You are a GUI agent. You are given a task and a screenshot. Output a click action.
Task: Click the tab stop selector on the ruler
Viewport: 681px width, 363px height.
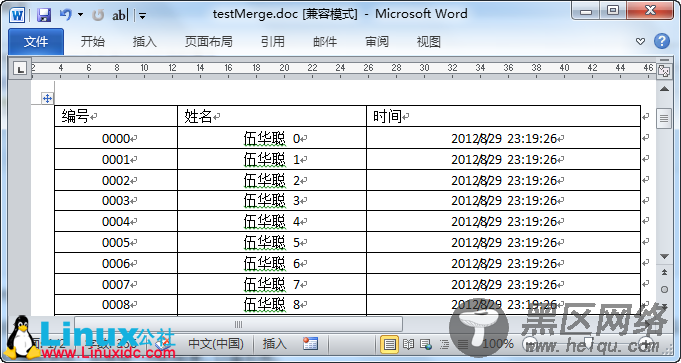click(20, 69)
